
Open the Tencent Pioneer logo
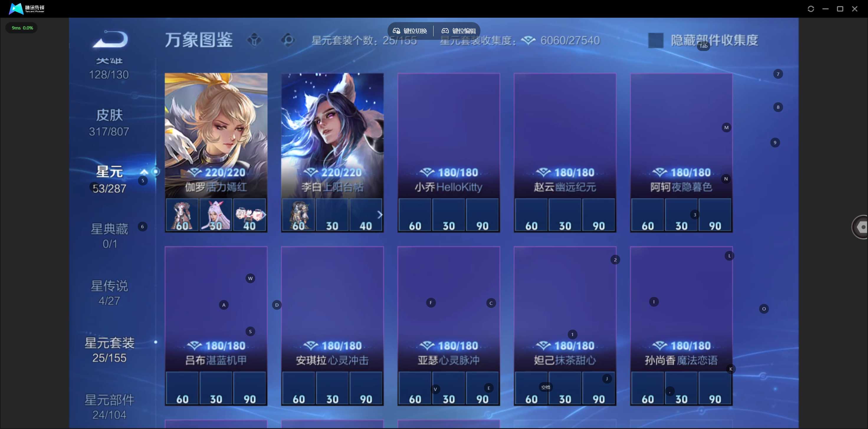[x=27, y=9]
